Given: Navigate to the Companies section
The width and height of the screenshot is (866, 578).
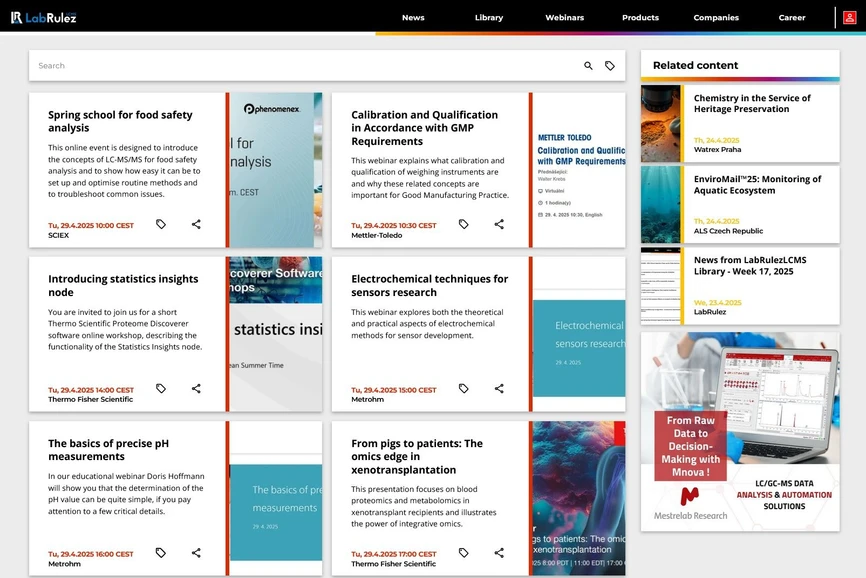Looking at the screenshot, I should (716, 17).
